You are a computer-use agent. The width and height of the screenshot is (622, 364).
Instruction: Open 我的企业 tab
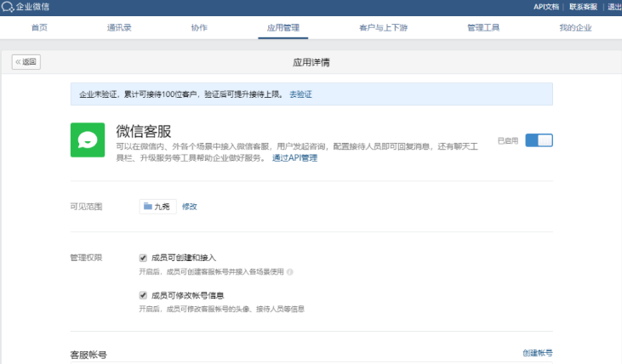click(575, 27)
